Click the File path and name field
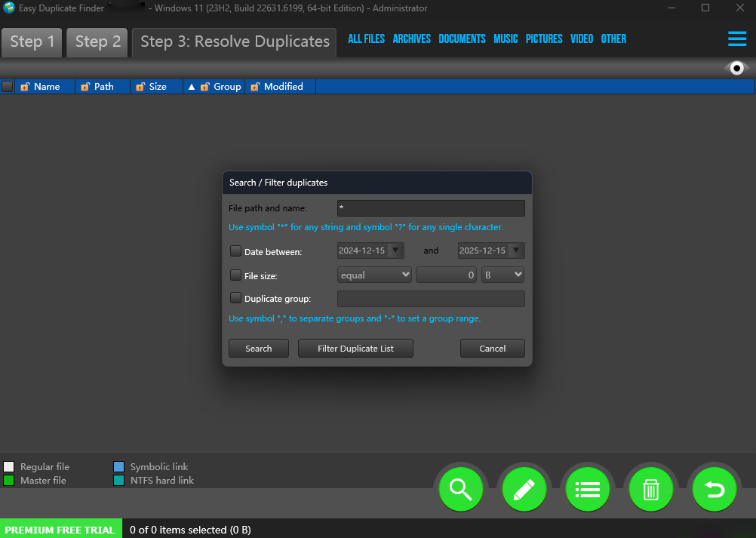756x538 pixels. pos(430,208)
